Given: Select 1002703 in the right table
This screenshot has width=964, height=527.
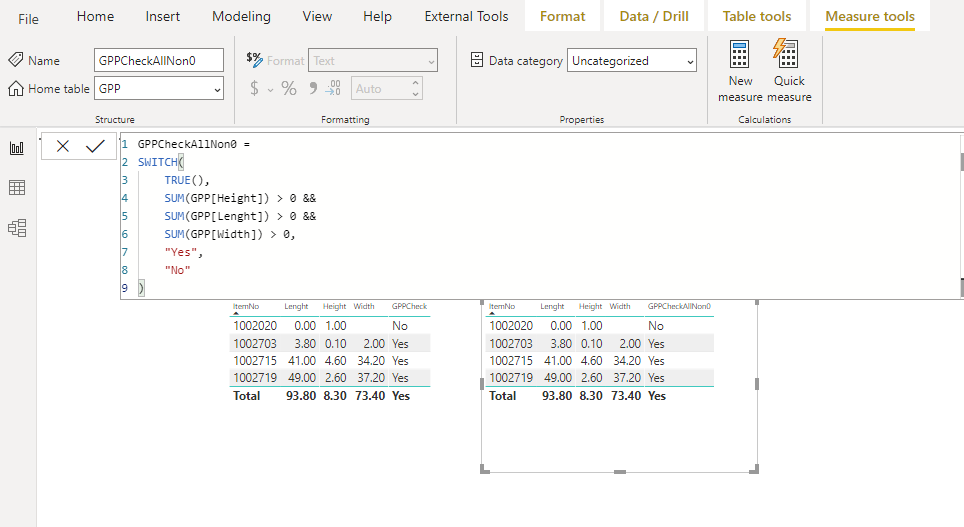Looking at the screenshot, I should (x=510, y=344).
